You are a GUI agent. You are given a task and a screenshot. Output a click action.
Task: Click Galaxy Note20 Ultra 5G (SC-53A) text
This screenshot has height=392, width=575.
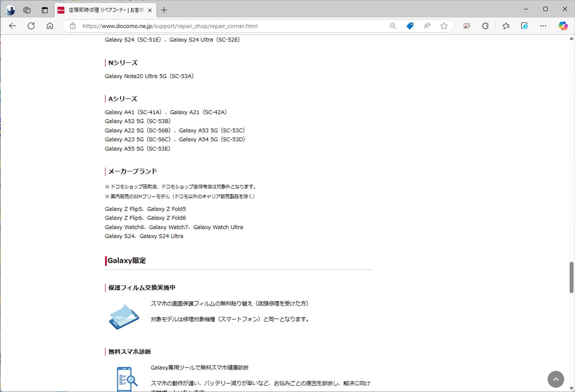149,76
